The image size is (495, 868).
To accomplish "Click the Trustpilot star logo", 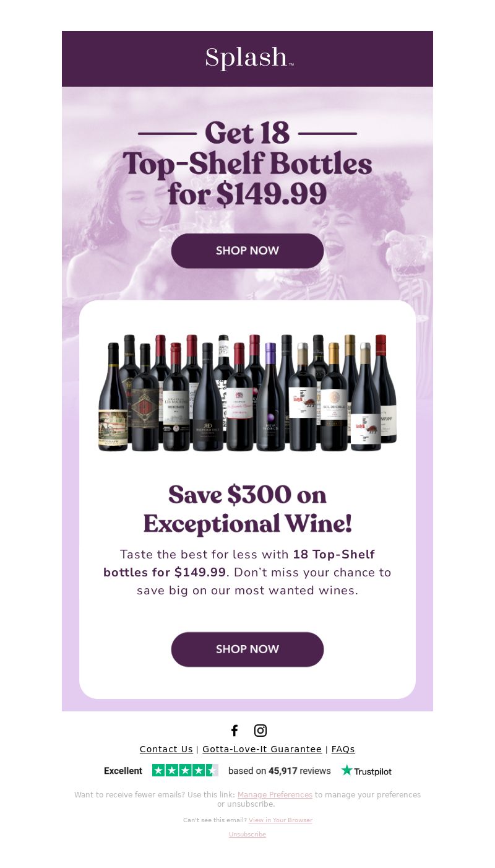I will (366, 771).
